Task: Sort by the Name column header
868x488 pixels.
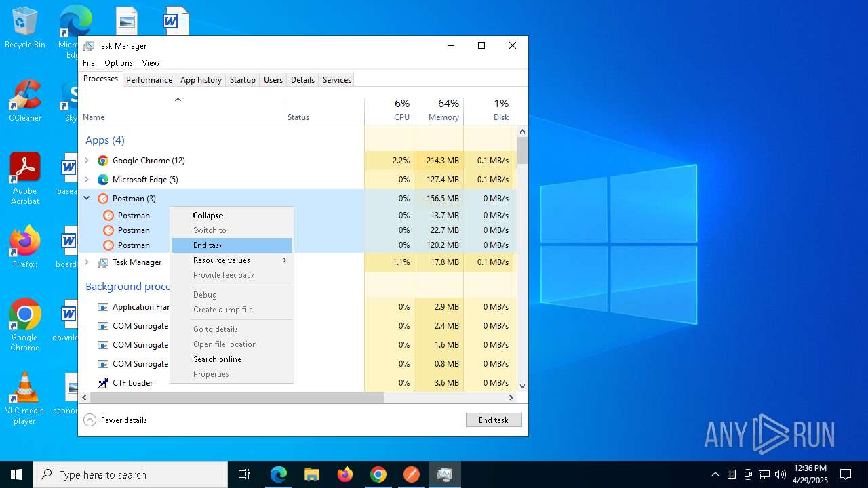Action: tap(181, 111)
